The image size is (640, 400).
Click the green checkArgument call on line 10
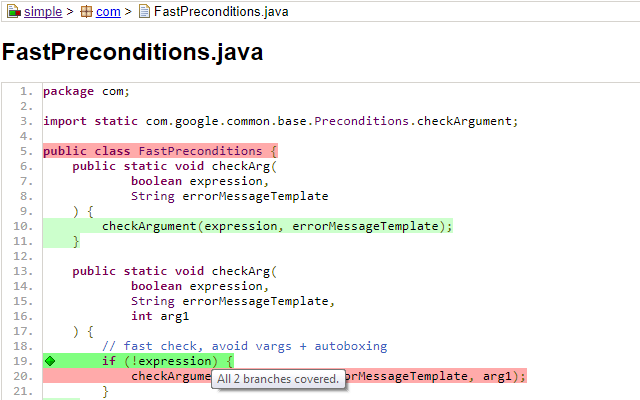coord(277,226)
